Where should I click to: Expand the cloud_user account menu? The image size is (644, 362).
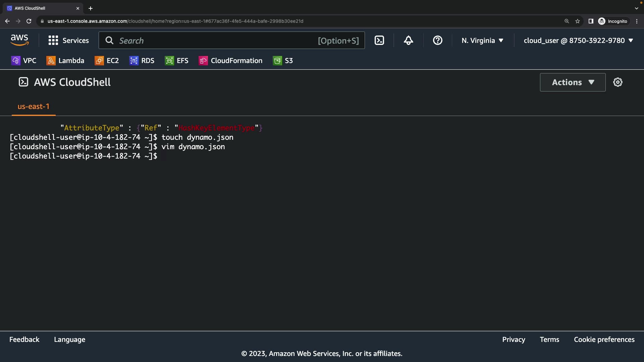point(578,41)
